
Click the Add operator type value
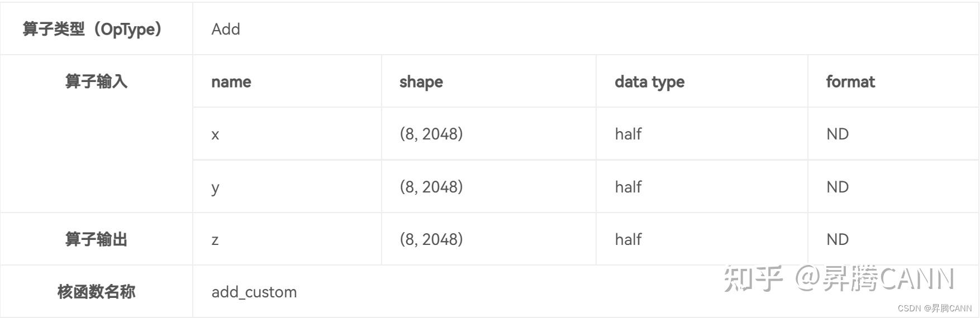click(x=226, y=29)
